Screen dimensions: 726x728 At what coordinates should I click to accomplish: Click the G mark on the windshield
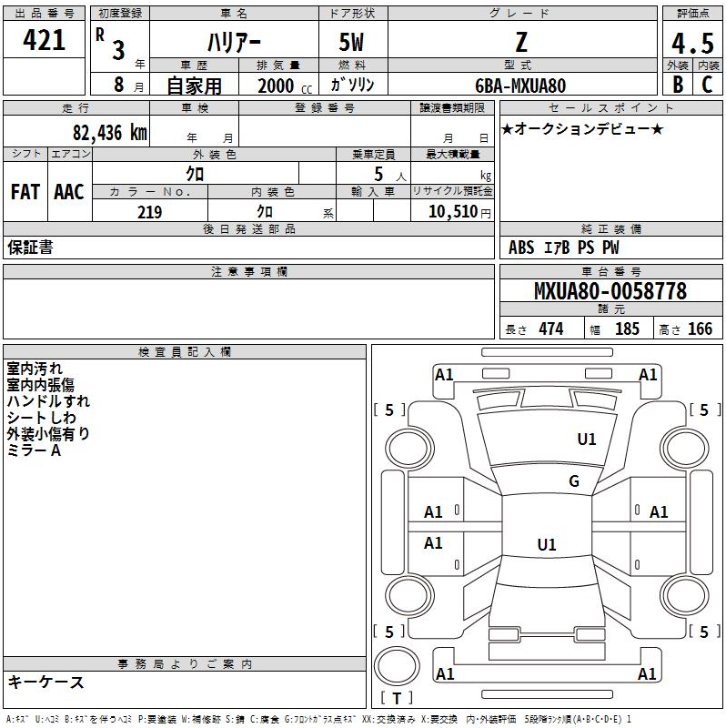573,481
